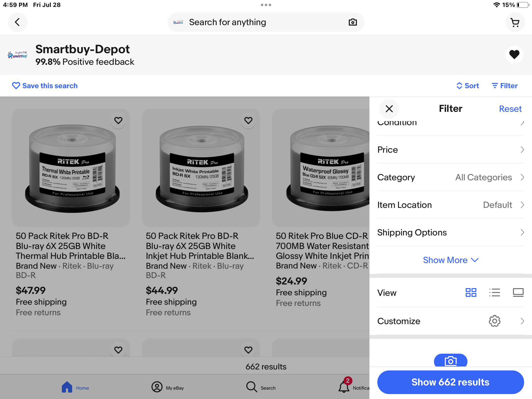The image size is (532, 399).
Task: Select list view layout option
Action: pos(494,293)
